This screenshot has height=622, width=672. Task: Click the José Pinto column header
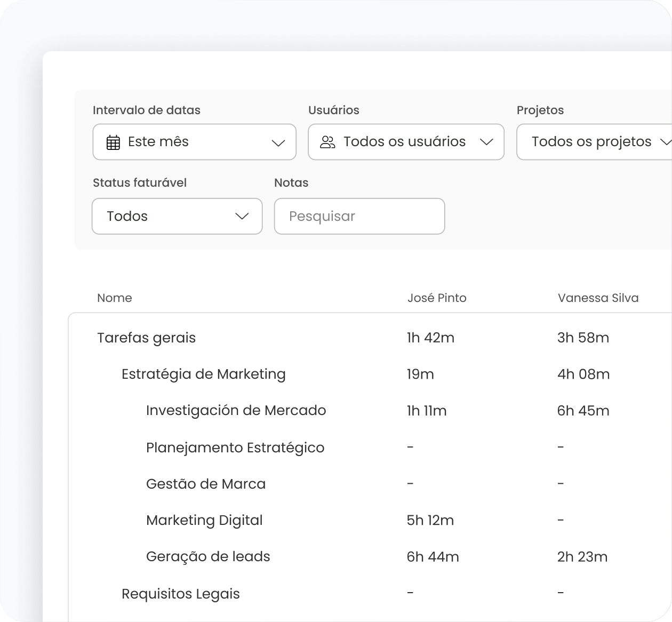(x=436, y=298)
